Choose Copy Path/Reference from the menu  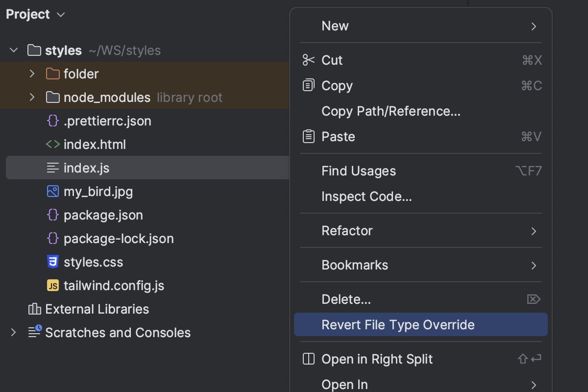[391, 111]
